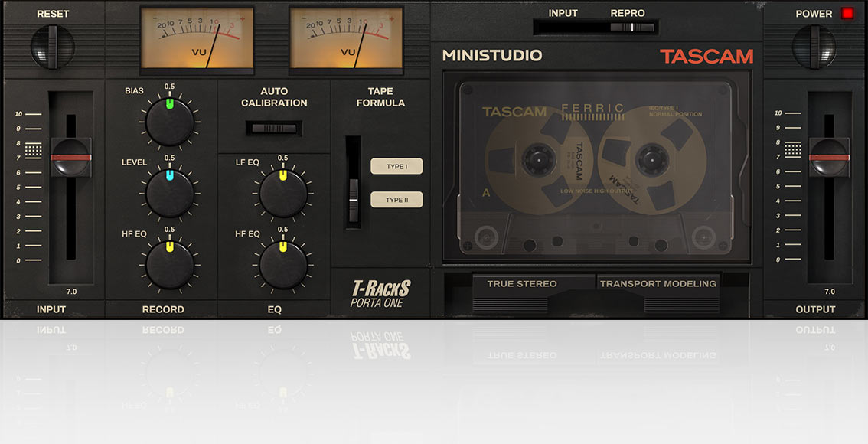Click the LF EQ value 0.5 label

click(x=283, y=158)
